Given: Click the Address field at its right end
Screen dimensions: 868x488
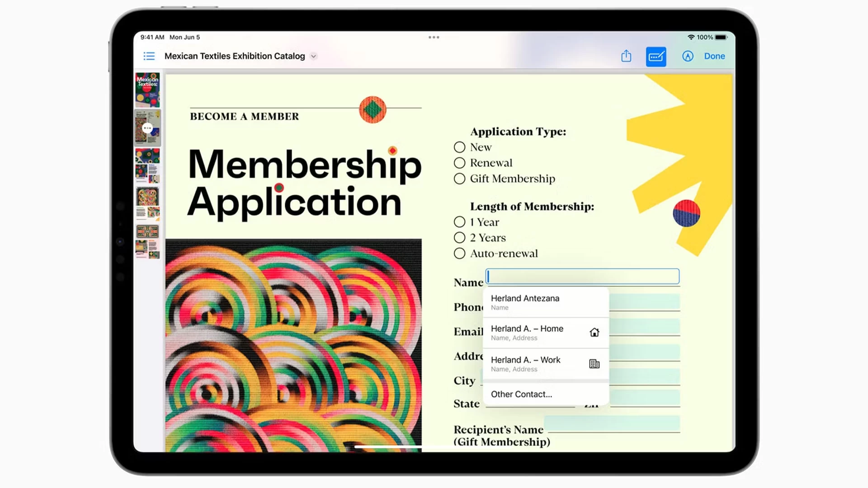Looking at the screenshot, I should coord(645,352).
